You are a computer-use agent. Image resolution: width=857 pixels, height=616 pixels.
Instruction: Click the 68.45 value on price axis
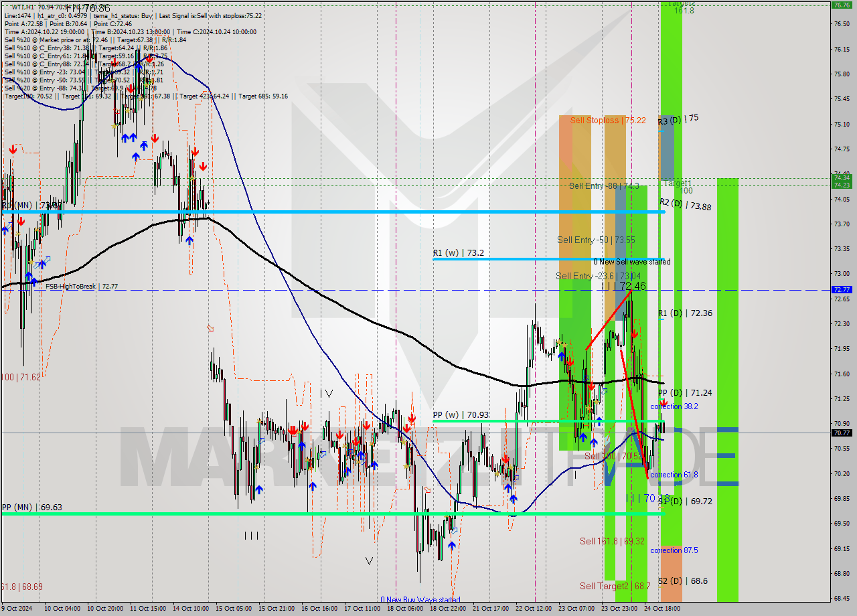click(x=841, y=599)
